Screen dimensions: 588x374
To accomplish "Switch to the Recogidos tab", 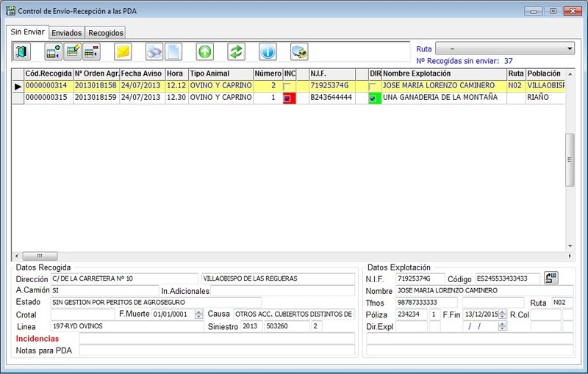I will [x=106, y=33].
